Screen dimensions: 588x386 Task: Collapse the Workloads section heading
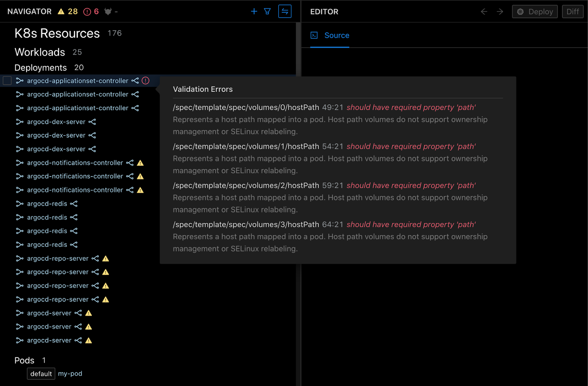point(40,52)
